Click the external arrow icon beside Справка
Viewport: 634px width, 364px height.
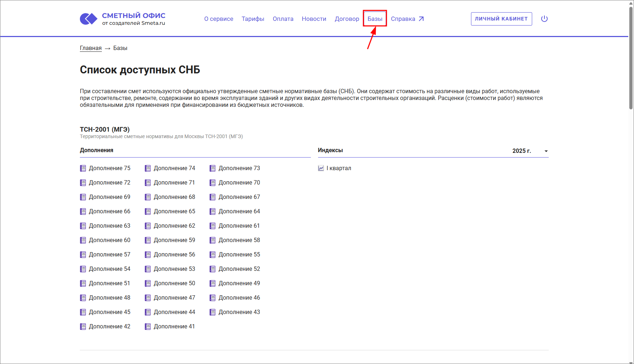pyautogui.click(x=421, y=19)
